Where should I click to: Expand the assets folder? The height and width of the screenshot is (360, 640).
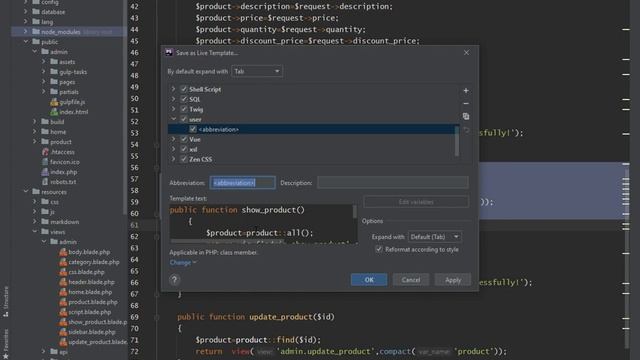(x=44, y=62)
